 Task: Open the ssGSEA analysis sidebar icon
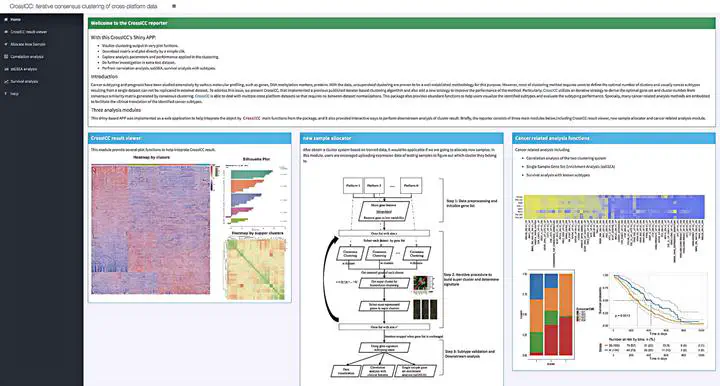pyautogui.click(x=6, y=69)
